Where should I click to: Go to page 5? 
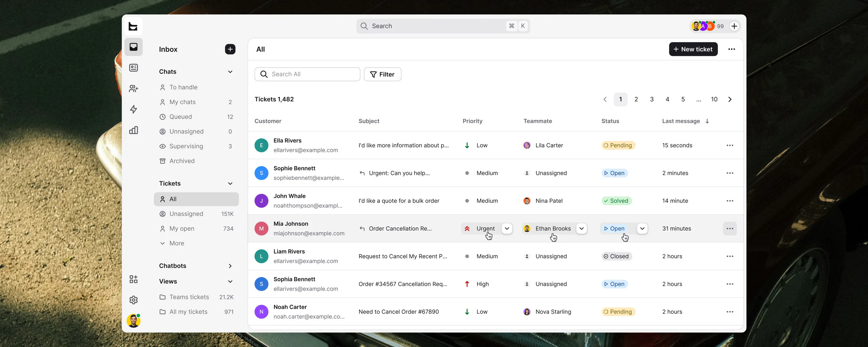click(683, 99)
